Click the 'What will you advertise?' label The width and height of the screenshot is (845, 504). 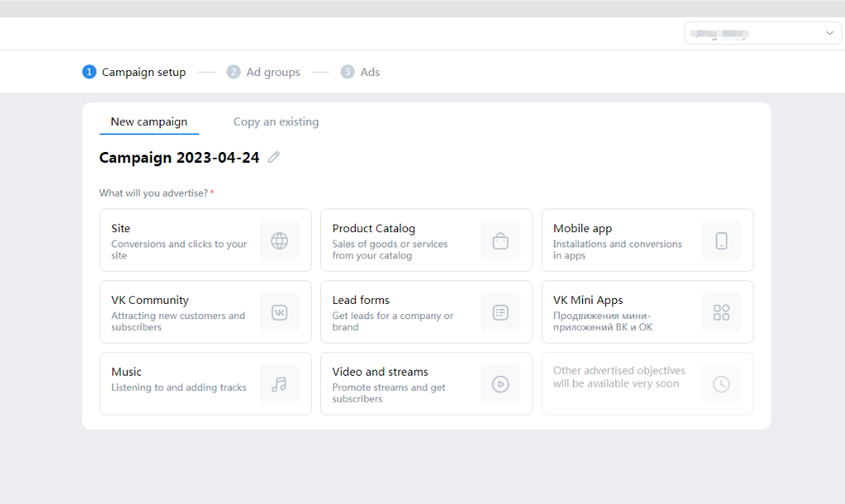tap(154, 192)
